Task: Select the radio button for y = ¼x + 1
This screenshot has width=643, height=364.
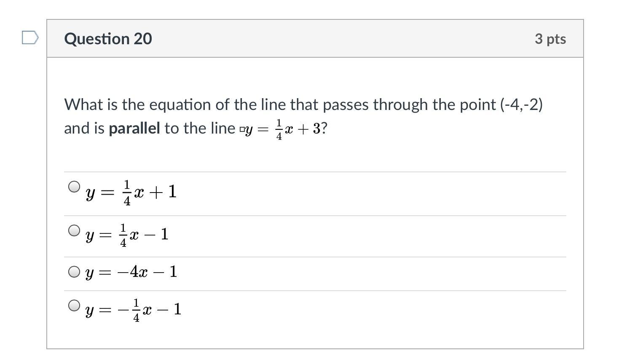Action: tap(74, 187)
